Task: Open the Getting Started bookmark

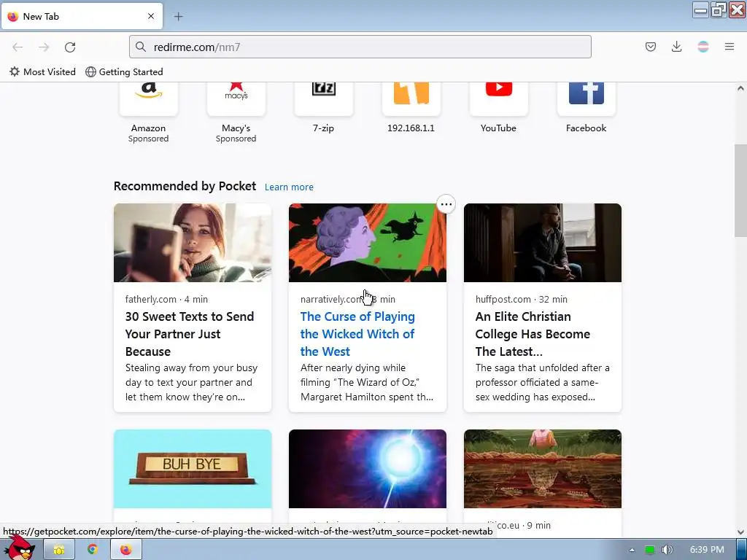Action: tap(124, 72)
